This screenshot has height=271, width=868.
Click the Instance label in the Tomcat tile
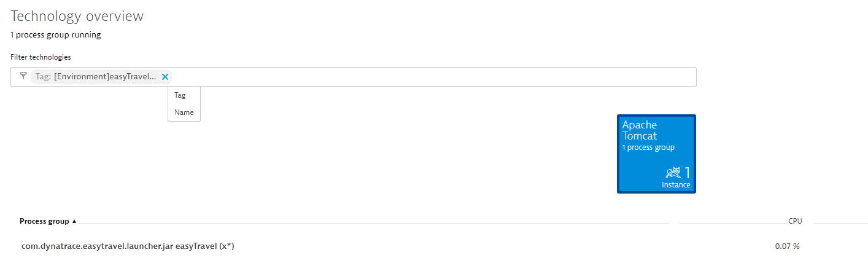tap(676, 185)
